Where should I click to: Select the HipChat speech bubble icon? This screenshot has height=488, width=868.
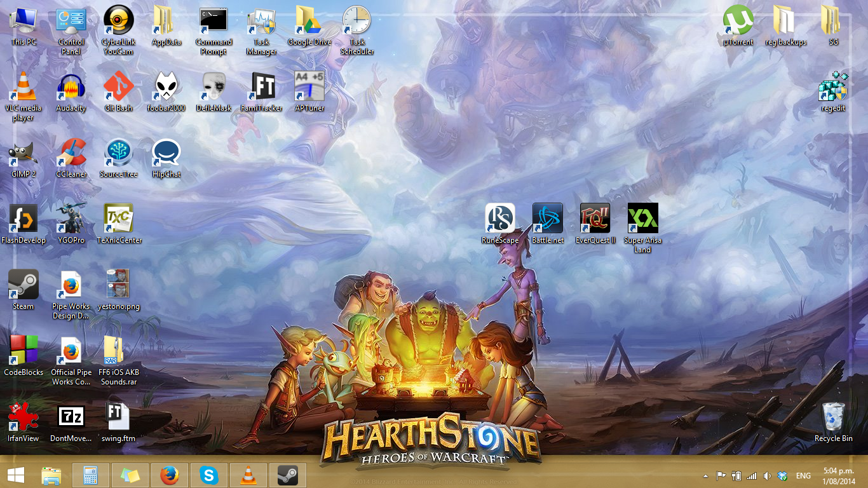click(x=166, y=158)
